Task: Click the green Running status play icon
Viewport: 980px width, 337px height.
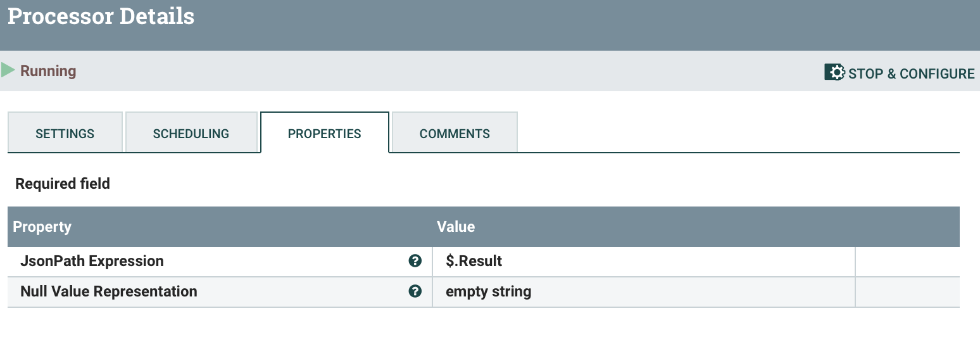Action: [x=8, y=70]
